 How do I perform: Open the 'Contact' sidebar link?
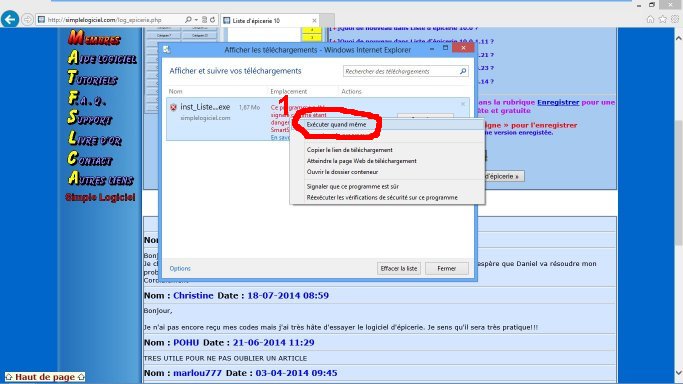(x=90, y=158)
